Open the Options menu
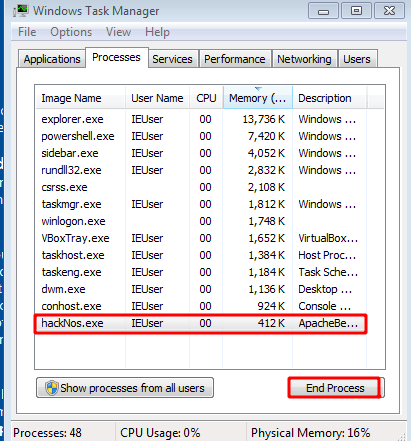This screenshot has height=441, width=411. pyautogui.click(x=71, y=32)
